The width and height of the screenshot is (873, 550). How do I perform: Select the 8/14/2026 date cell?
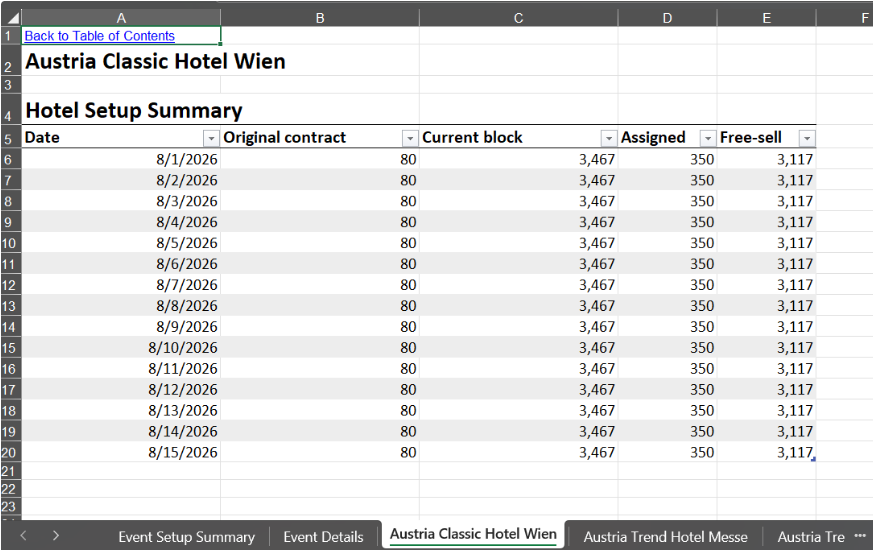pyautogui.click(x=121, y=431)
